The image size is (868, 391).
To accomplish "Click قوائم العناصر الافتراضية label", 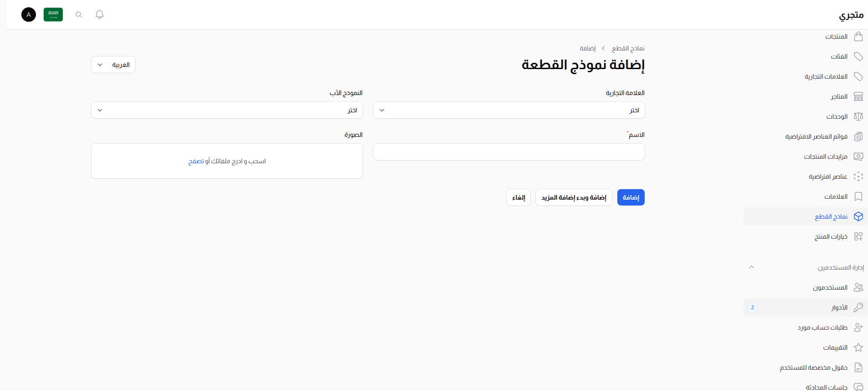I will click(816, 136).
